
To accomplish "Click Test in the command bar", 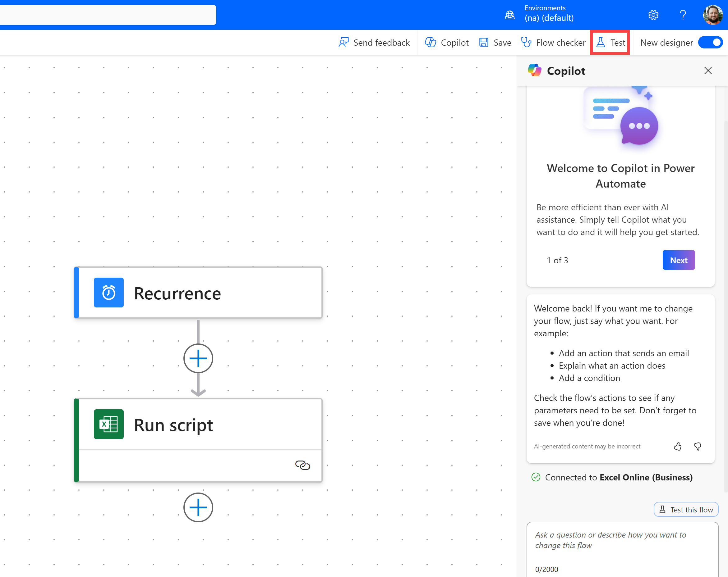I will coord(610,43).
